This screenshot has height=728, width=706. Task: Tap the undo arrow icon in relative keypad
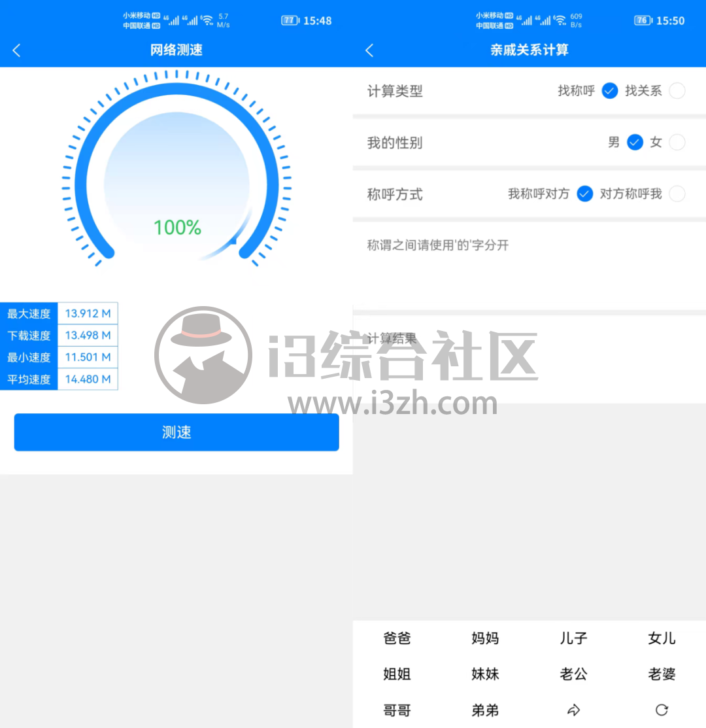(x=573, y=710)
